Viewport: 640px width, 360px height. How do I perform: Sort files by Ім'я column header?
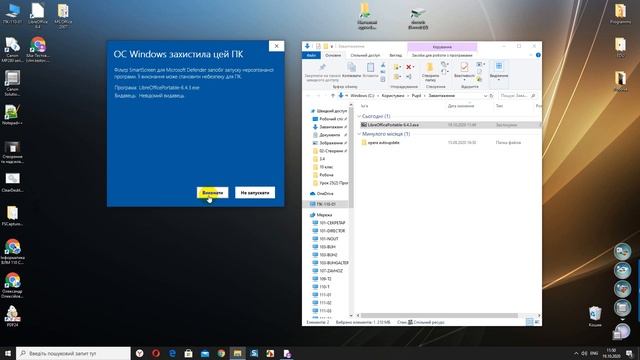pyautogui.click(x=364, y=106)
